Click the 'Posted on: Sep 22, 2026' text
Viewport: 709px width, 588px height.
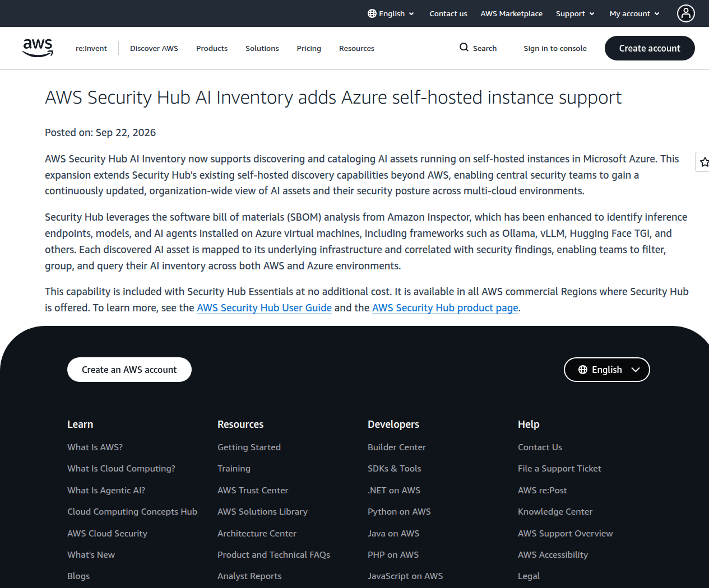(x=100, y=133)
